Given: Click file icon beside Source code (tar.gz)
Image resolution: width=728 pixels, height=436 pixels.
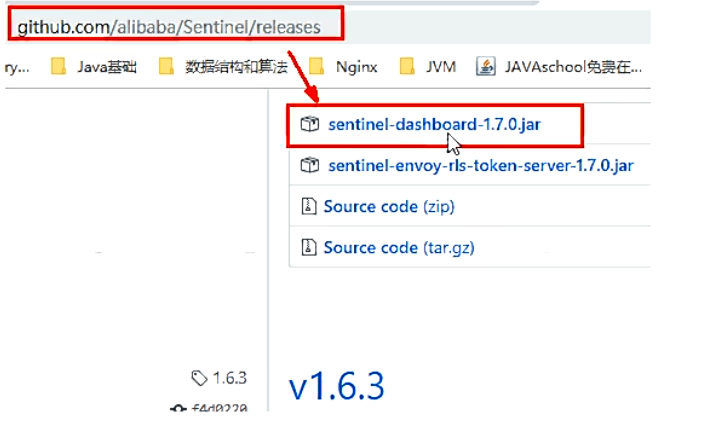Looking at the screenshot, I should point(309,247).
